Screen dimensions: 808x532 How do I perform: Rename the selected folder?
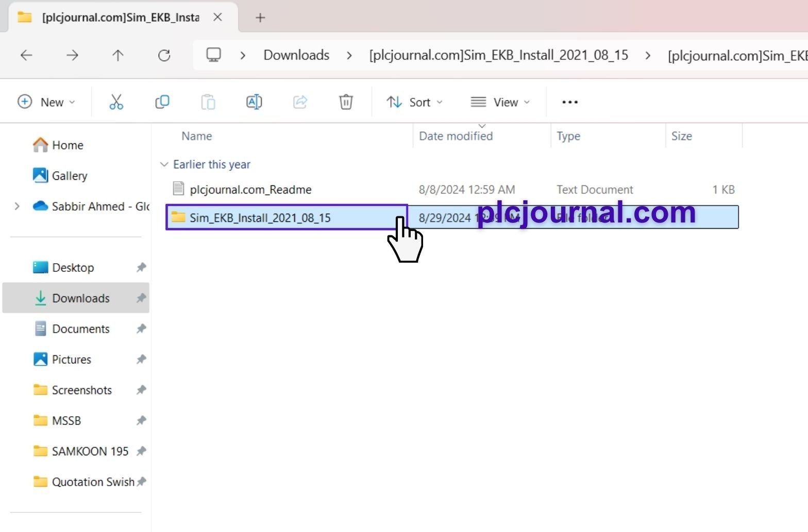tap(254, 102)
